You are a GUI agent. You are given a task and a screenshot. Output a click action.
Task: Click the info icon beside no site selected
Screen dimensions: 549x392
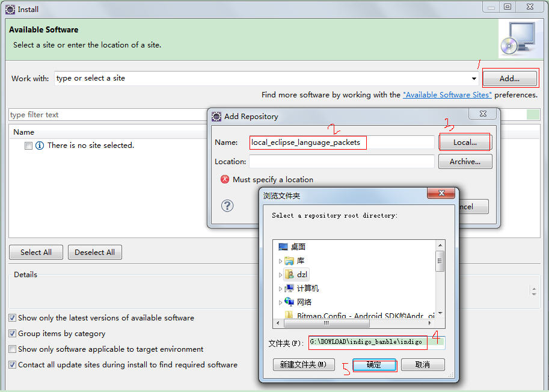pos(40,145)
